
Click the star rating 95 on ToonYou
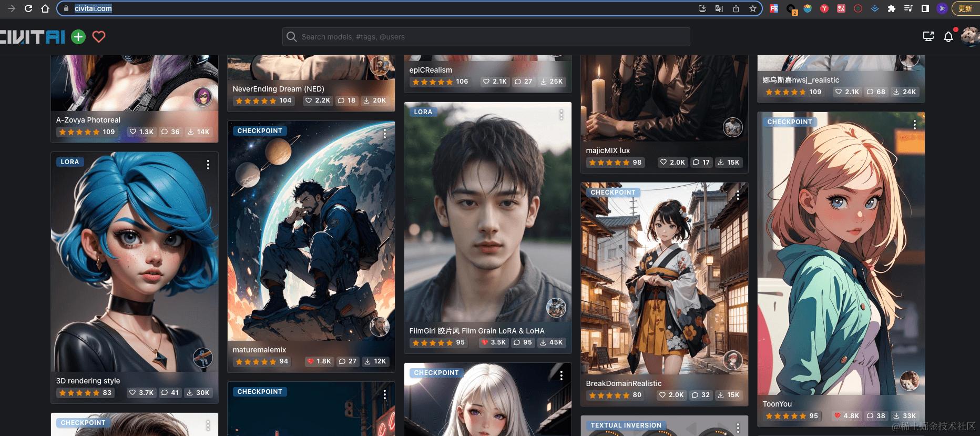coord(792,415)
